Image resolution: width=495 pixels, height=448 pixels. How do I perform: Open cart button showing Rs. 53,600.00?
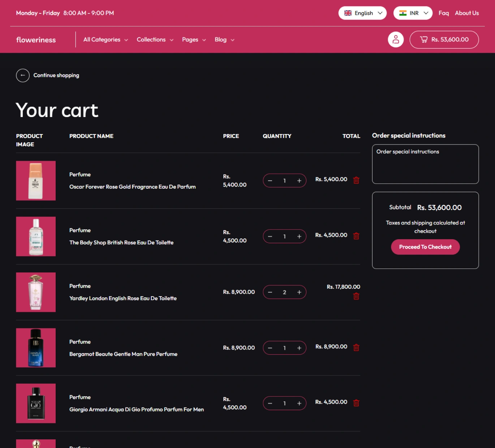[444, 40]
